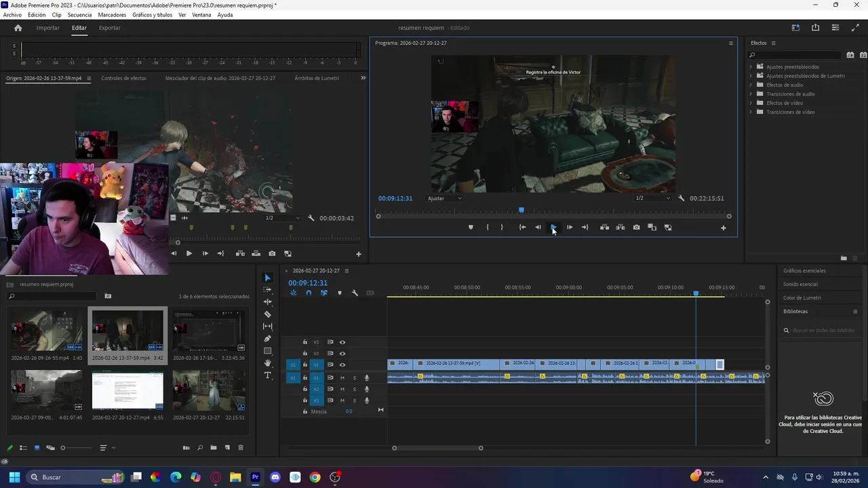The width and height of the screenshot is (868, 488).
Task: Hide video track V2 output
Action: (x=342, y=353)
